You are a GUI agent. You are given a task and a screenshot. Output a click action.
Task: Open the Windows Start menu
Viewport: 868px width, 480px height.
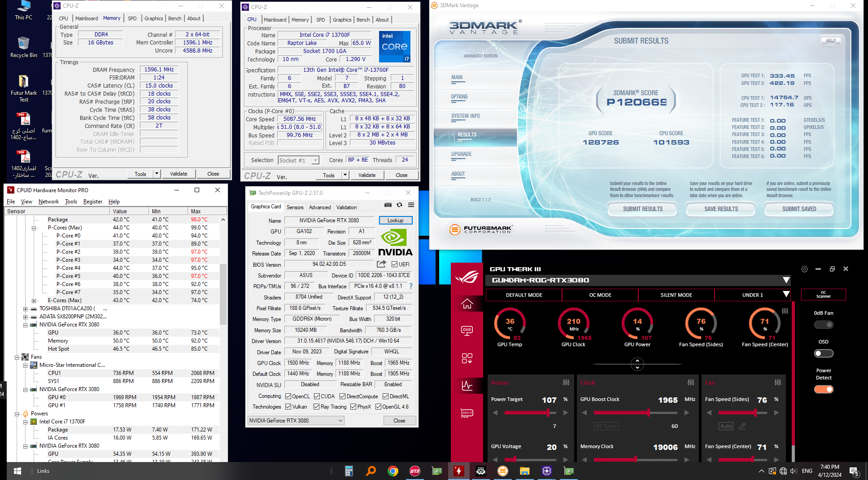click(x=17, y=471)
